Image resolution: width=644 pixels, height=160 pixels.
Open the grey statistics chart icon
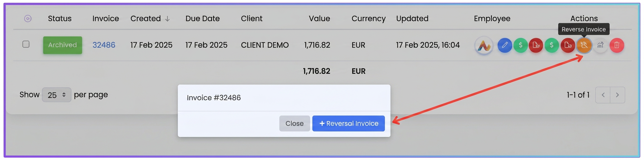pos(600,45)
